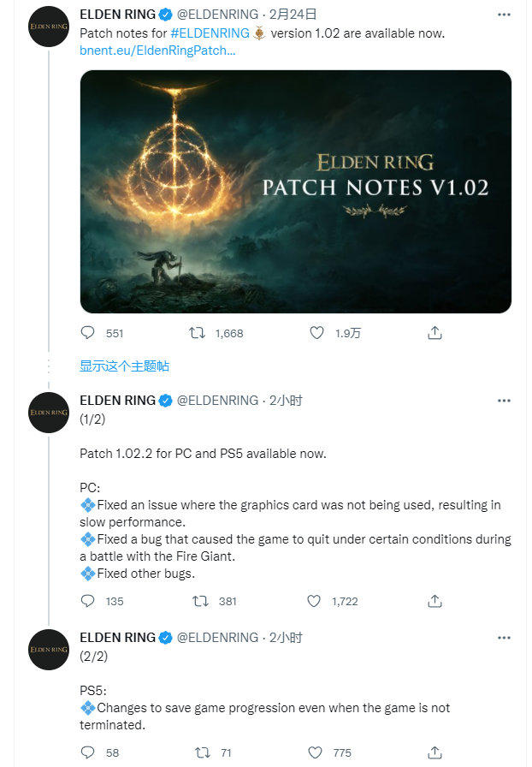Image resolution: width=532 pixels, height=767 pixels.
Task: Open more options on the (1/2) tweet
Action: pos(504,401)
